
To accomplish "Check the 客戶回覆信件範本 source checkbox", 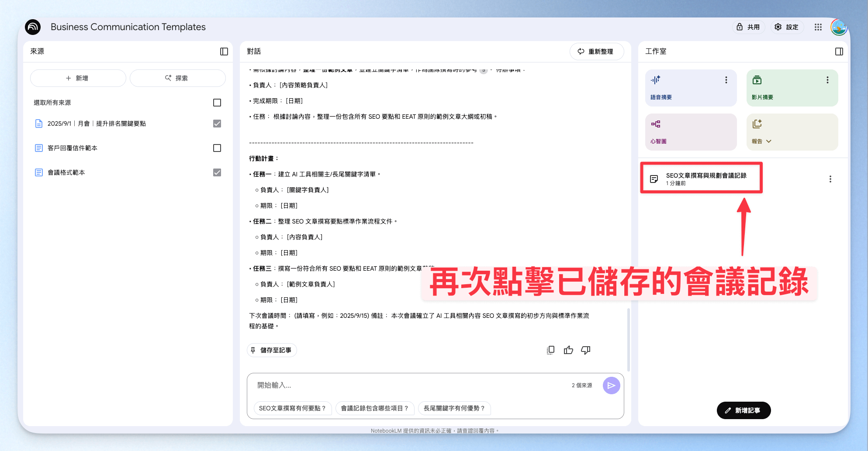I will pos(217,148).
